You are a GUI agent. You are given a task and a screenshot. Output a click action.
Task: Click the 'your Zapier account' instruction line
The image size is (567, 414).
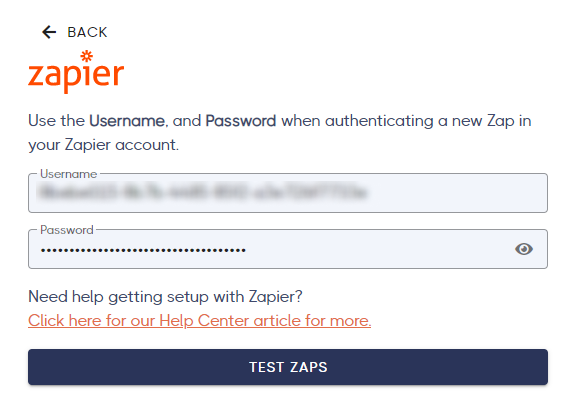[103, 145]
